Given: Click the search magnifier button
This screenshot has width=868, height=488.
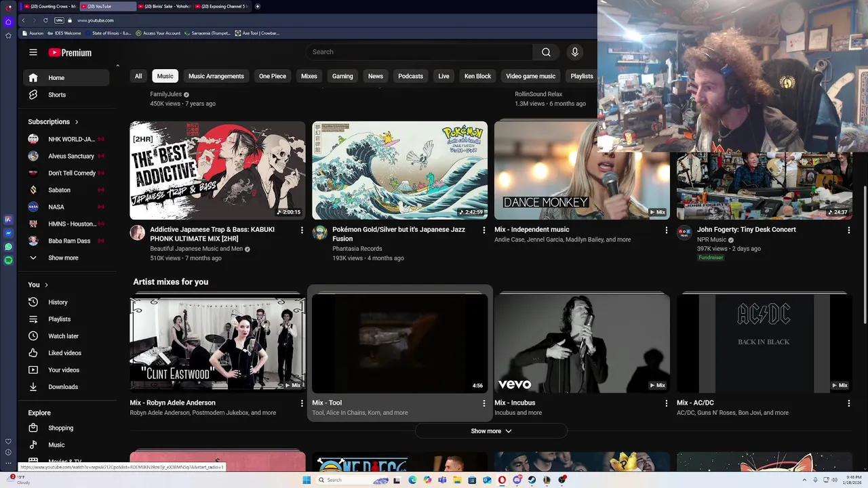Looking at the screenshot, I should pyautogui.click(x=546, y=52).
